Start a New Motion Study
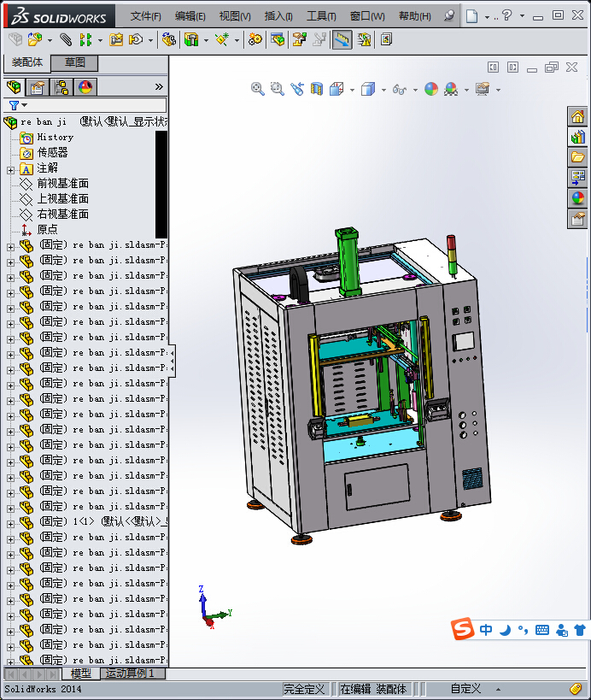Screen dimensions: 591x700 point(255,39)
